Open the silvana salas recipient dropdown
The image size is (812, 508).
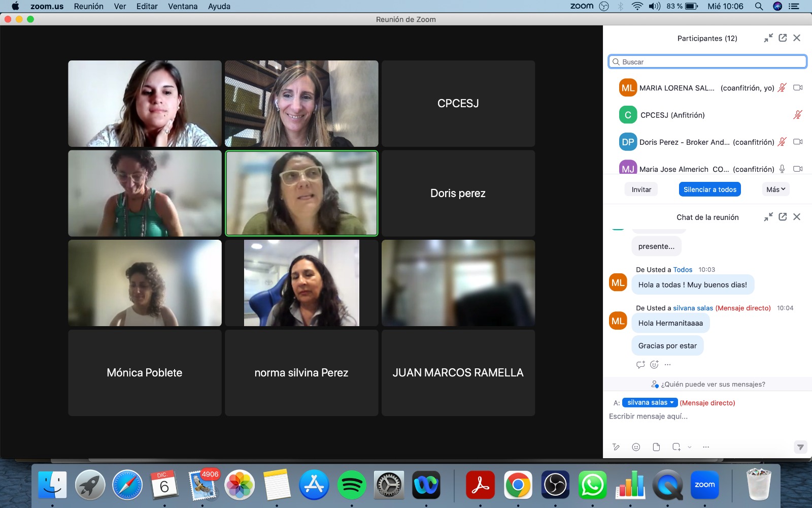coord(650,402)
